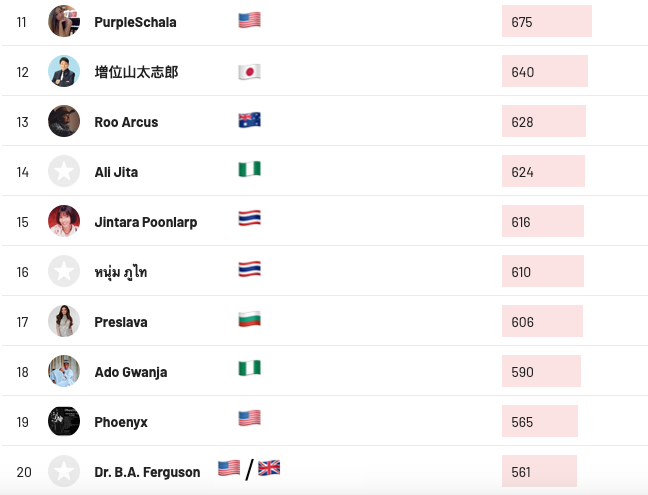Click the Nigeria flag beside Ali Jita
The width and height of the screenshot is (648, 495).
coord(249,170)
